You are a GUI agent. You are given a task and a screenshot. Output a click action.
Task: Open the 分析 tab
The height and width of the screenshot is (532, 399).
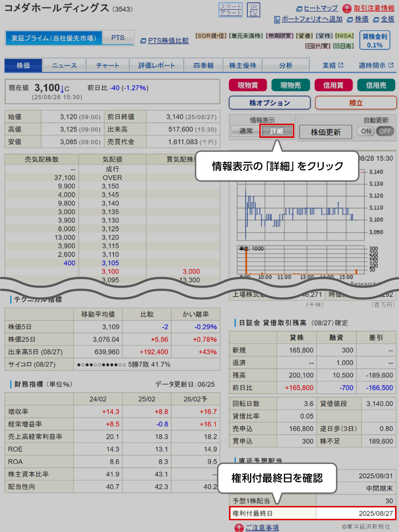[286, 66]
